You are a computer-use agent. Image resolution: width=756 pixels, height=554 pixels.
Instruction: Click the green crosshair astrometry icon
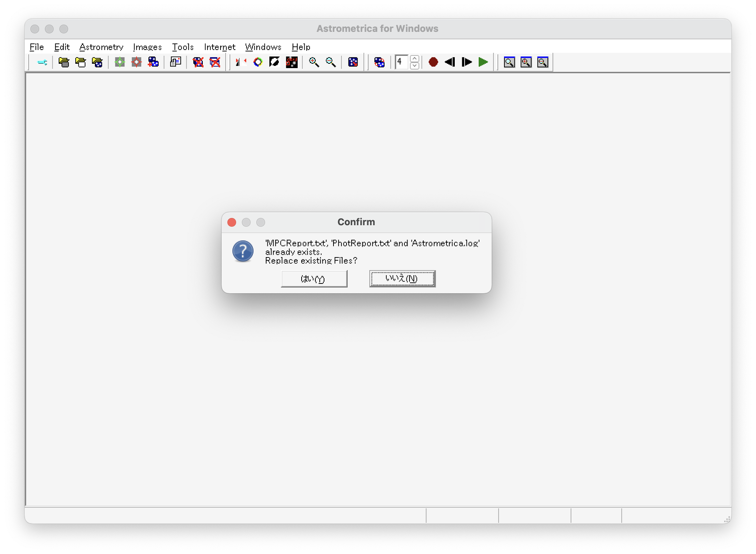[120, 62]
